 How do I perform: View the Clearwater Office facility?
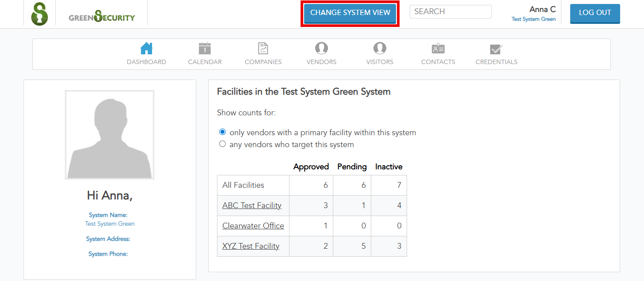[x=253, y=226]
